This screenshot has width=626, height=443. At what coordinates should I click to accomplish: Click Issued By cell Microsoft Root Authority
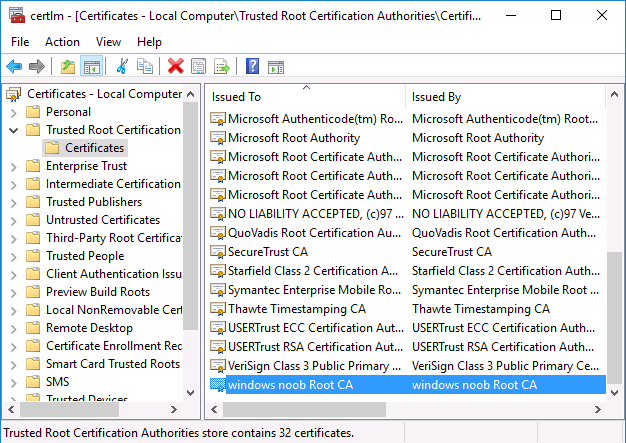[x=478, y=138]
